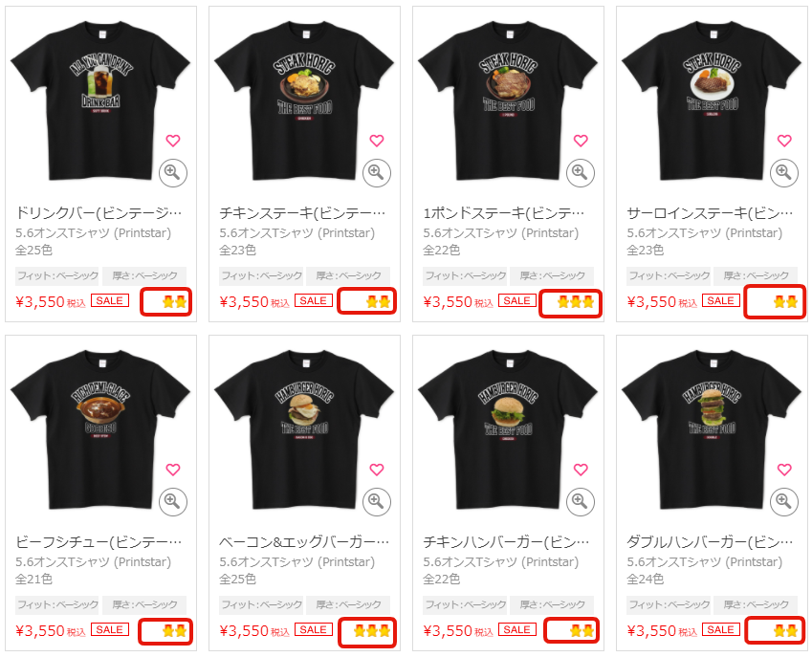812x657 pixels.
Task: Click three-star rating on ベーコン&エッグバーガー shirt
Action: tap(371, 630)
